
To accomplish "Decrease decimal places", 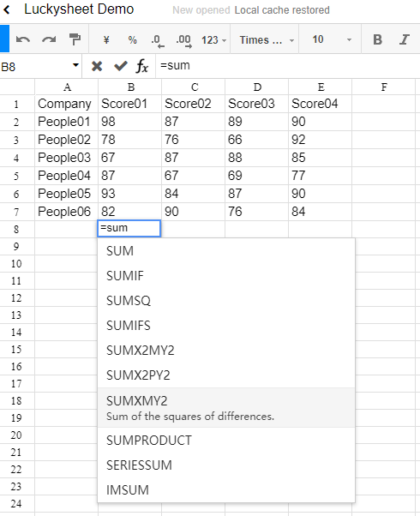I will click(158, 41).
